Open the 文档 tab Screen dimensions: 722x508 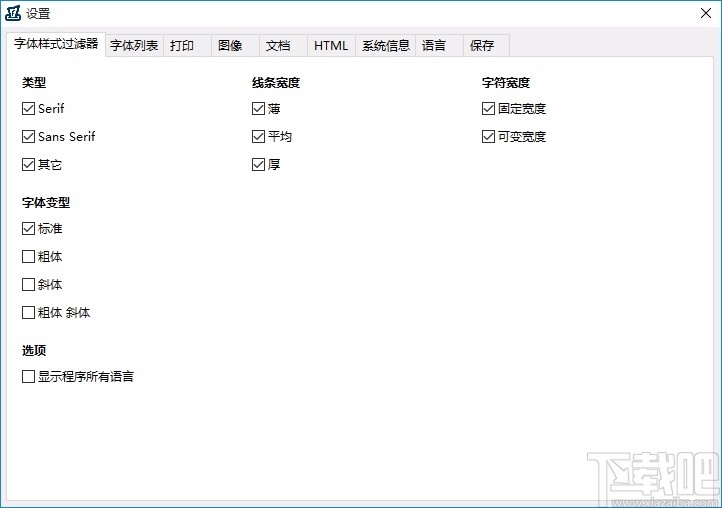tap(283, 46)
